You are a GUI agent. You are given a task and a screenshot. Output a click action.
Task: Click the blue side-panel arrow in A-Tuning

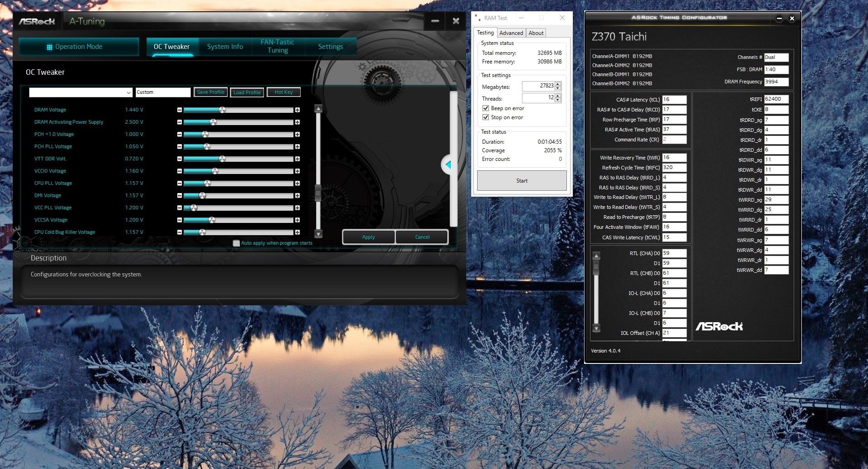pos(448,165)
